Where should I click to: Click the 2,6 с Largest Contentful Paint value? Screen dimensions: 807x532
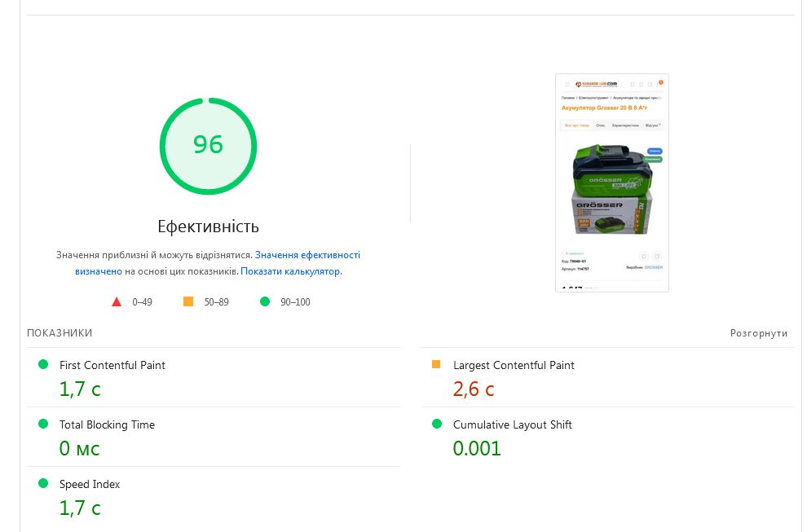(474, 389)
